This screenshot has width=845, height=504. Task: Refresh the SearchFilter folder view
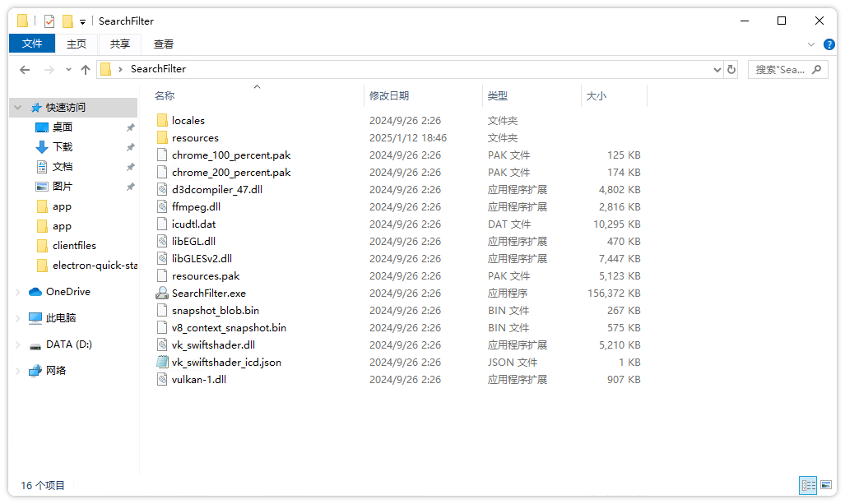(731, 69)
